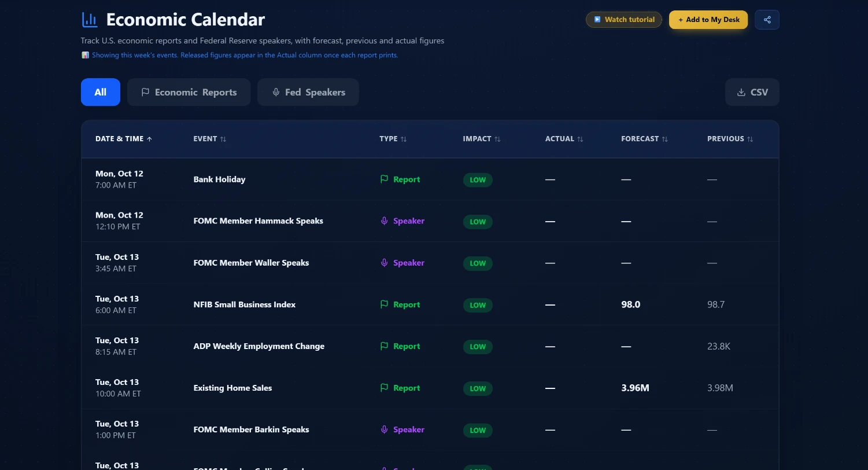This screenshot has width=868, height=470.
Task: Click the microphone icon in Hammack Speaks row
Action: (384, 221)
